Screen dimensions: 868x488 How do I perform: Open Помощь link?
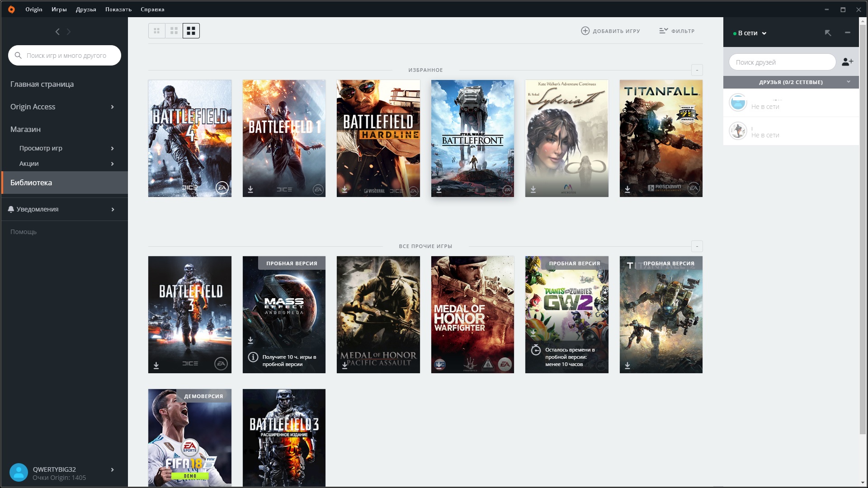pos(24,232)
